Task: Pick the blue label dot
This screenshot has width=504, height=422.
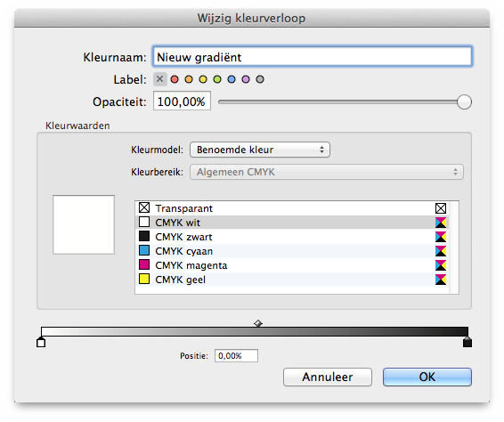Action: tap(232, 79)
